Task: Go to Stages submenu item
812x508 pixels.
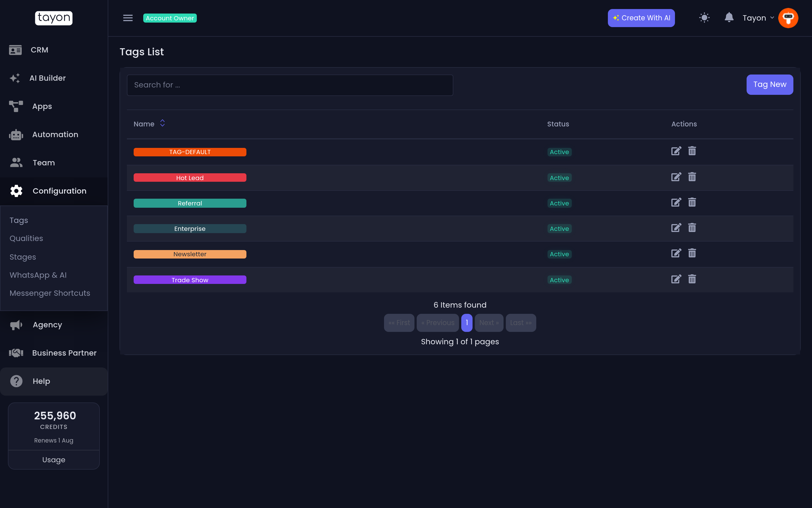Action: tap(23, 257)
